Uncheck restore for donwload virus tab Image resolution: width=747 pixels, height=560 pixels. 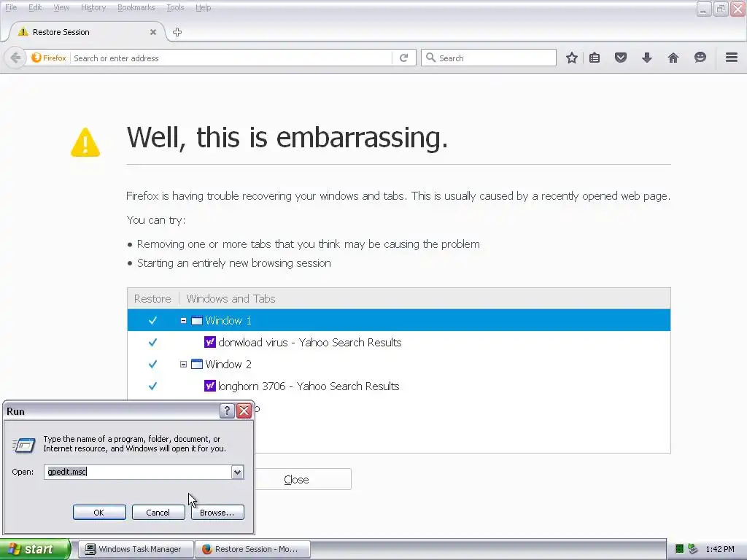coord(152,343)
